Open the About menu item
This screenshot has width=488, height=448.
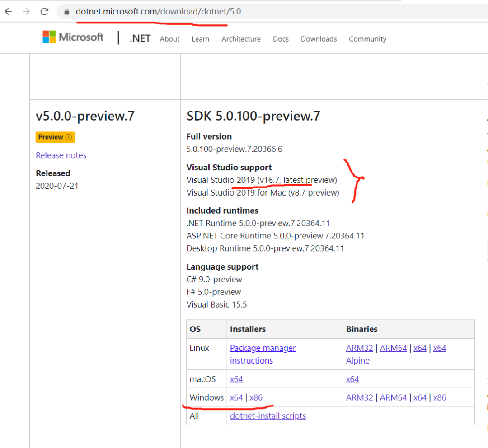[x=169, y=39]
